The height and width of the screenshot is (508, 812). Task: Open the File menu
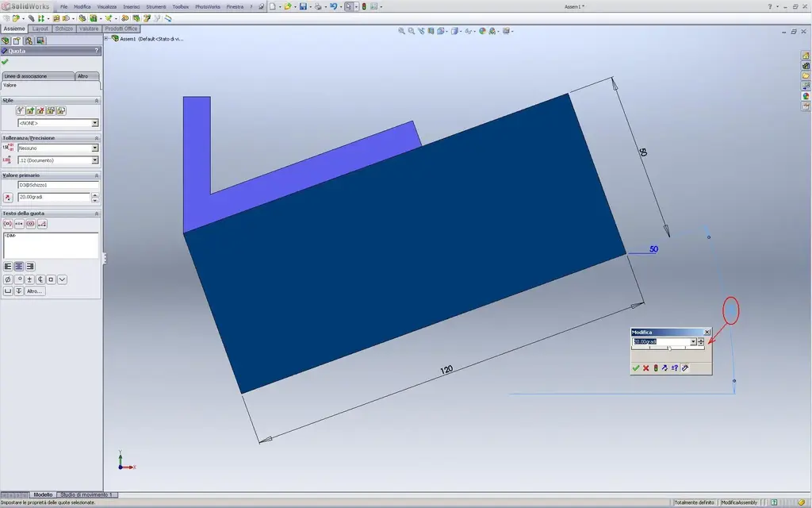point(63,6)
